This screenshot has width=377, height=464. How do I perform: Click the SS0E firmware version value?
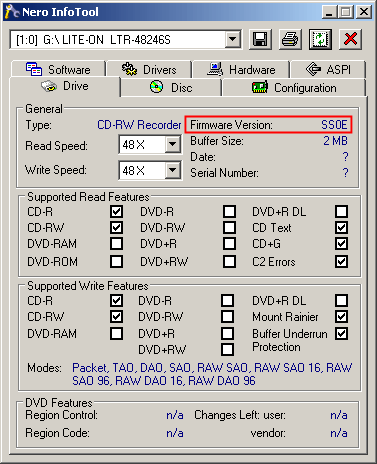coord(334,125)
